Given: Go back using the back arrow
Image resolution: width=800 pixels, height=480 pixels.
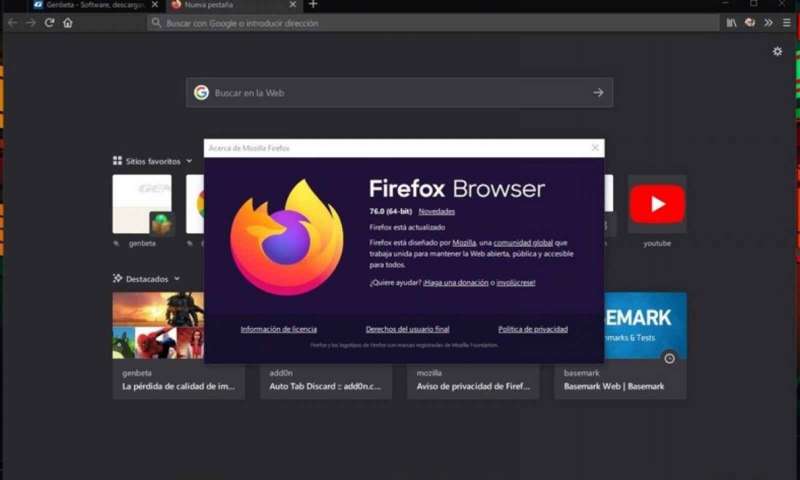Looking at the screenshot, I should point(12,23).
